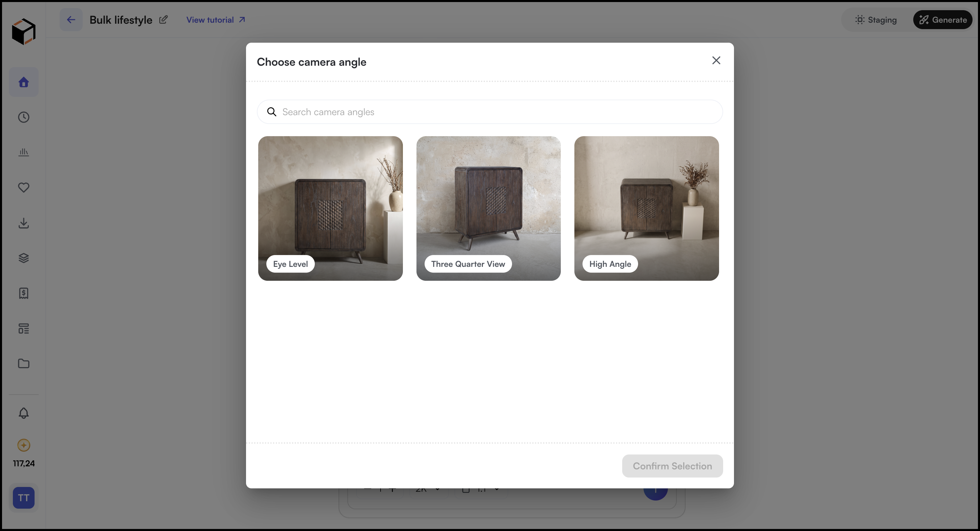Open the folder icon in sidebar
Screen dimensions: 980x531
pyautogui.click(x=24, y=363)
